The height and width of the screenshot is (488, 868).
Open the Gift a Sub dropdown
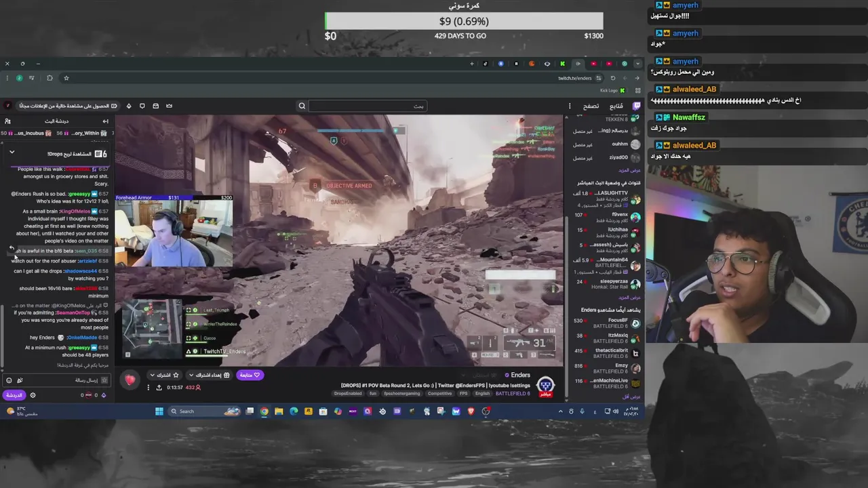pyautogui.click(x=209, y=375)
